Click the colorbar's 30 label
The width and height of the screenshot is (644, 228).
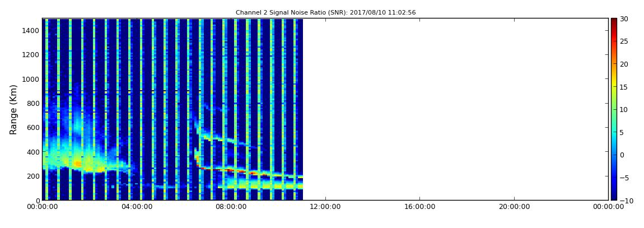tap(623, 18)
